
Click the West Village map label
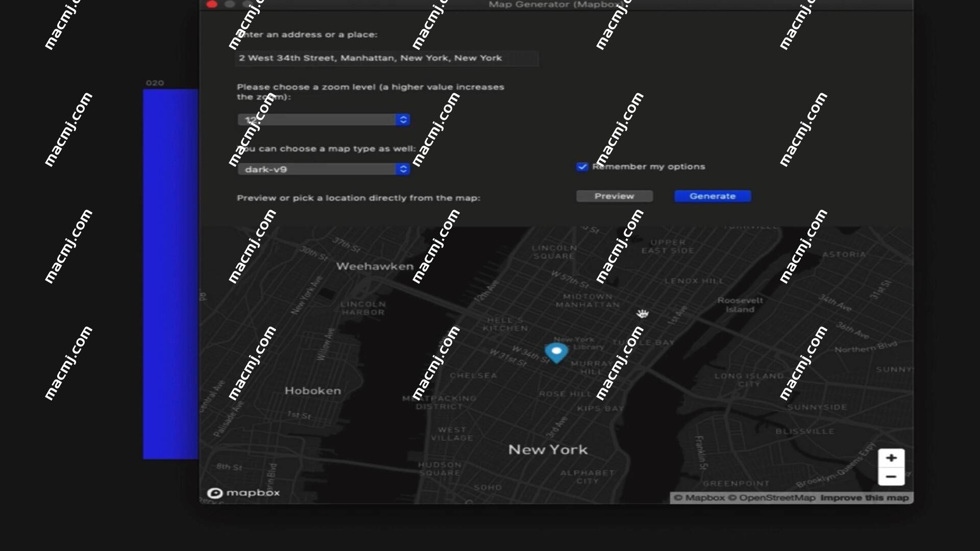[452, 434]
